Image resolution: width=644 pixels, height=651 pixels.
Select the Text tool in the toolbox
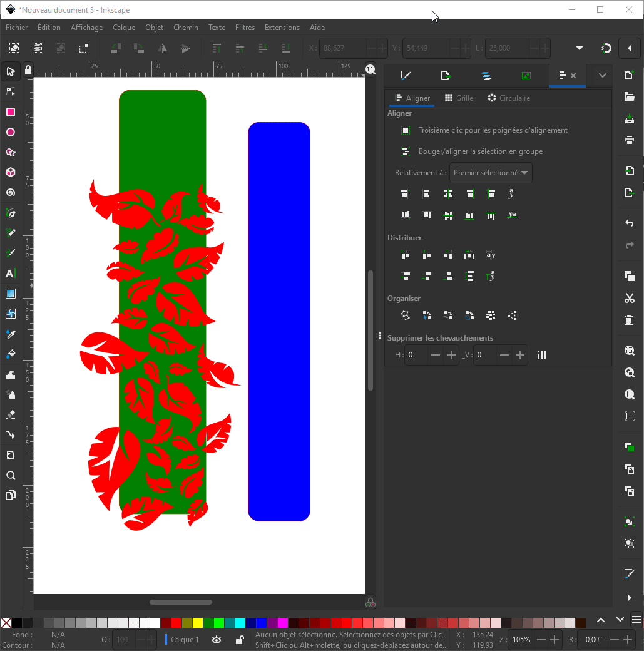[x=10, y=273]
